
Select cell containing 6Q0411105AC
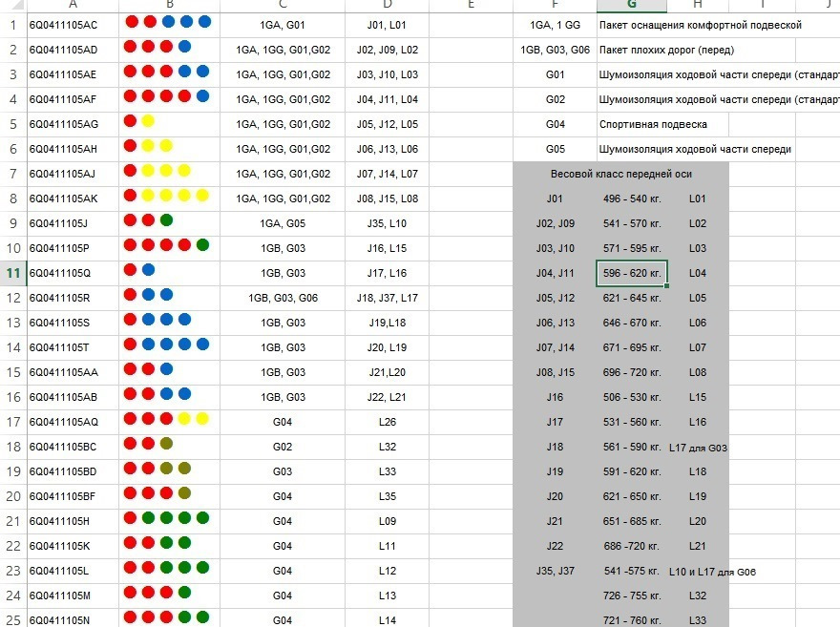click(x=73, y=25)
